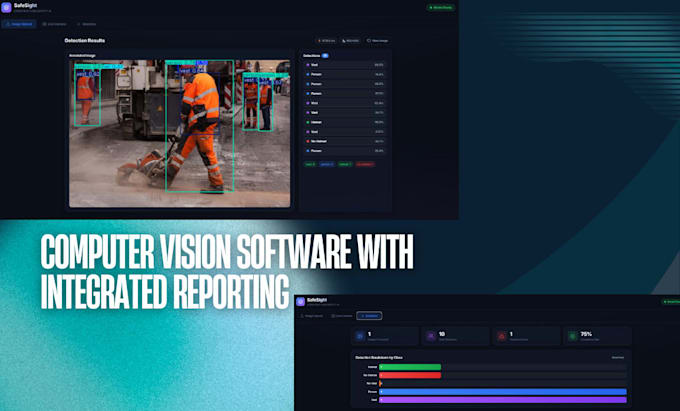Screen dimensions: 680x411
Task: Click the blue Person bar in the class breakdown
Action: point(503,392)
